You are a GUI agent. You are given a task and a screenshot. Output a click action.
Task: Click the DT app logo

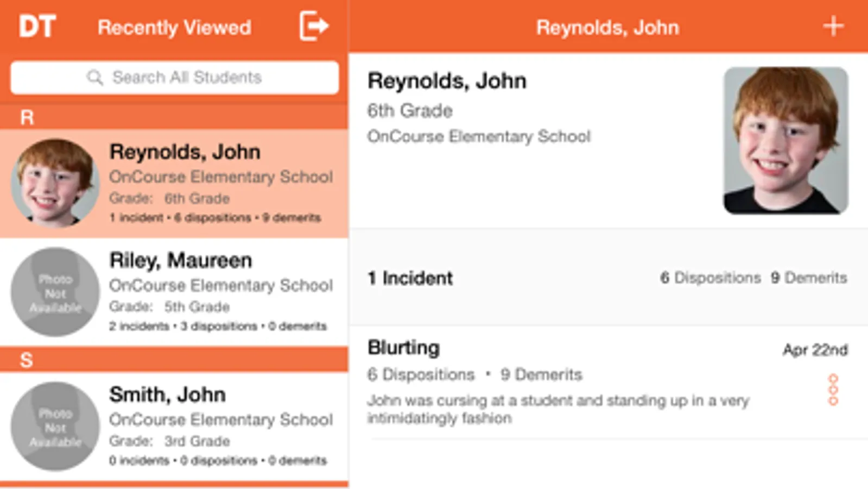[37, 27]
